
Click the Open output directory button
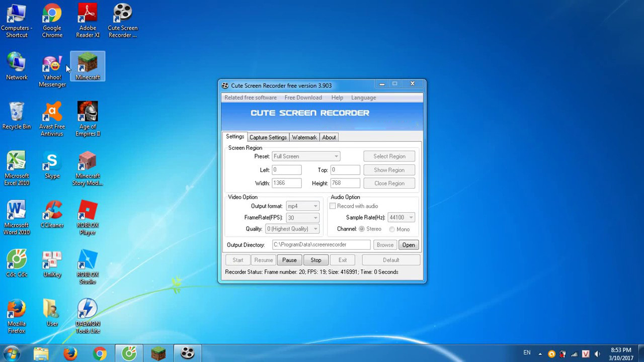(409, 245)
